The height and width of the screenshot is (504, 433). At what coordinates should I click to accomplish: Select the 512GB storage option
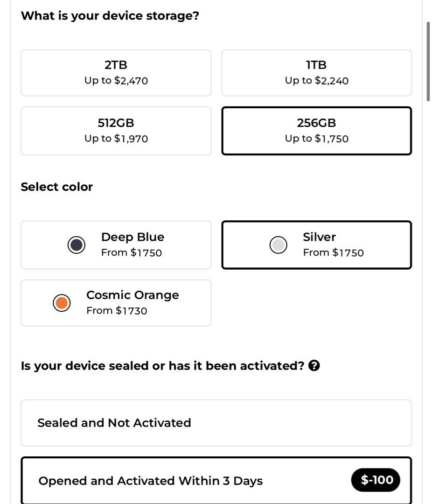pos(116,131)
